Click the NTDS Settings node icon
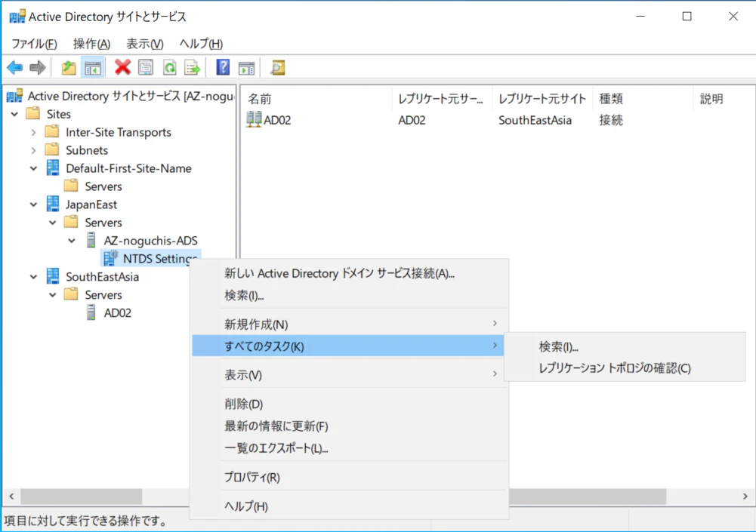The width and height of the screenshot is (756, 532). click(110, 258)
